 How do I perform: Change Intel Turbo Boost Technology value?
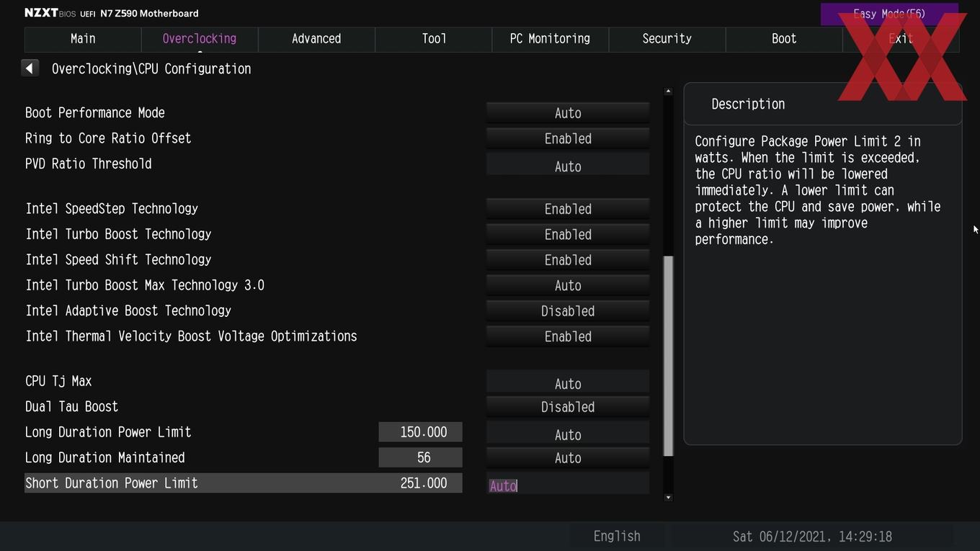568,234
